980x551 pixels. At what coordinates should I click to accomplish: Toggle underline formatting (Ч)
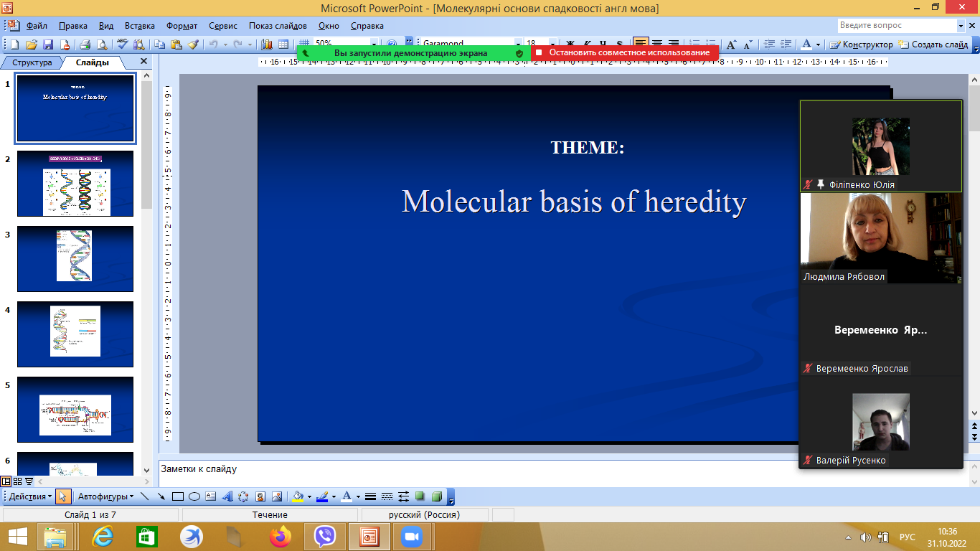pos(603,44)
